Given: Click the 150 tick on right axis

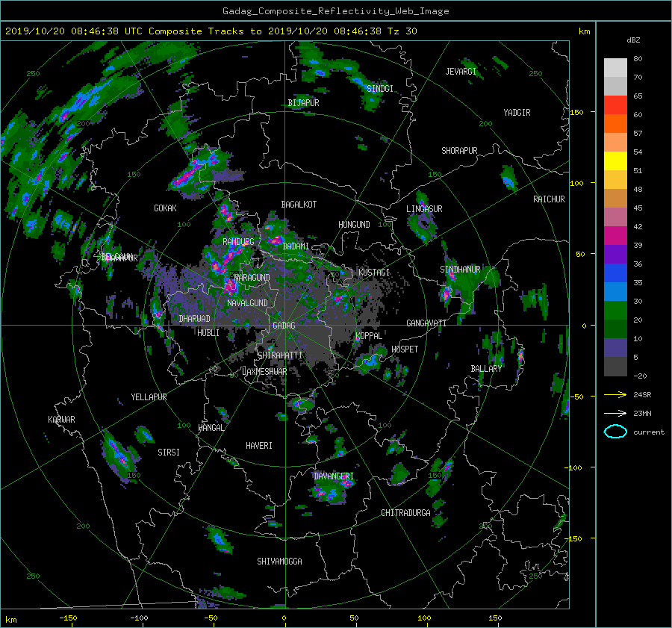Looking at the screenshot, I should coord(576,112).
